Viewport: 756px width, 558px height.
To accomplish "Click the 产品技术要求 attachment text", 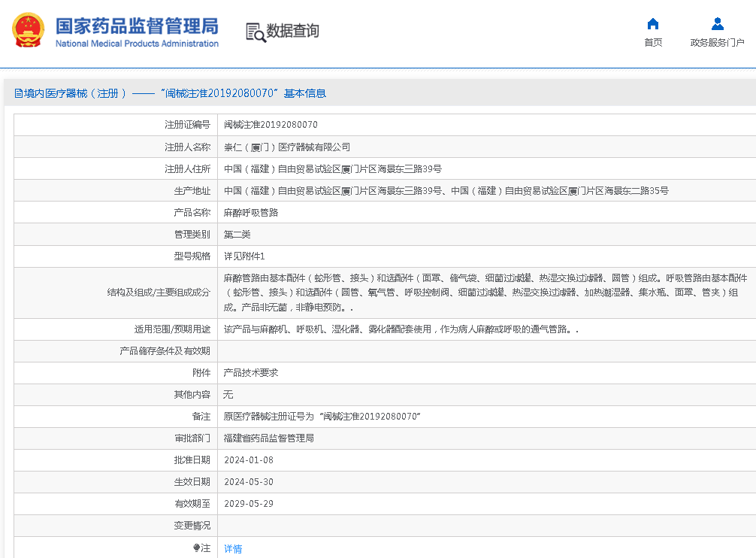I will coord(251,372).
